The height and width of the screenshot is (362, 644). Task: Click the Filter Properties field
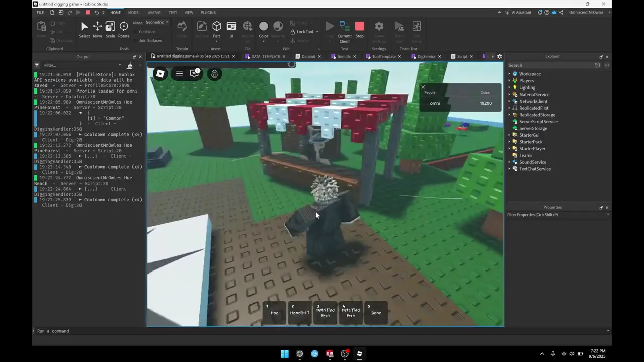[557, 215]
